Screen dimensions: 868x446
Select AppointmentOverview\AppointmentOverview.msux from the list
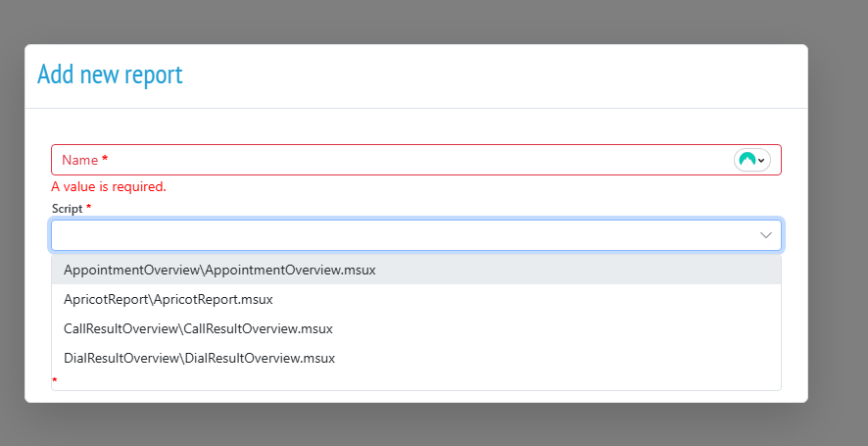[219, 270]
